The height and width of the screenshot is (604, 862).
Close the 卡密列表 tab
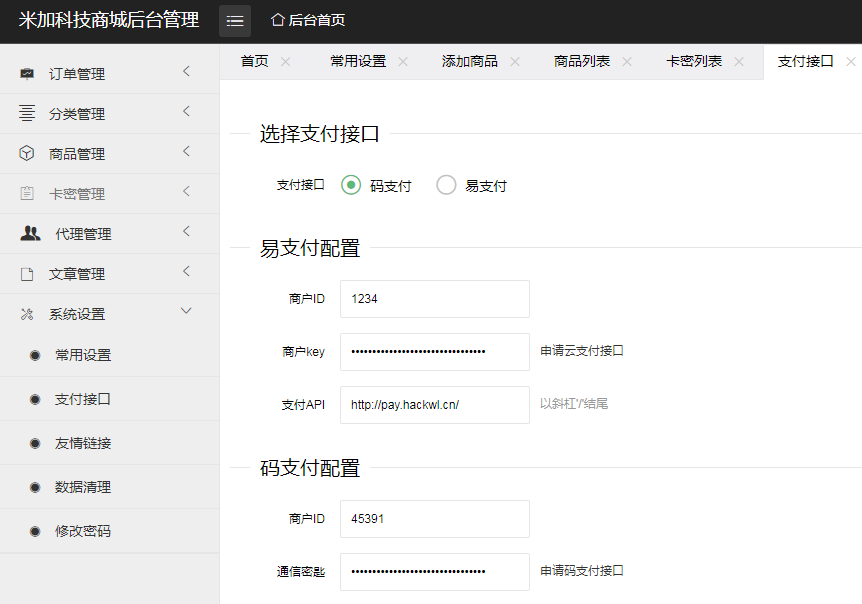click(x=739, y=61)
